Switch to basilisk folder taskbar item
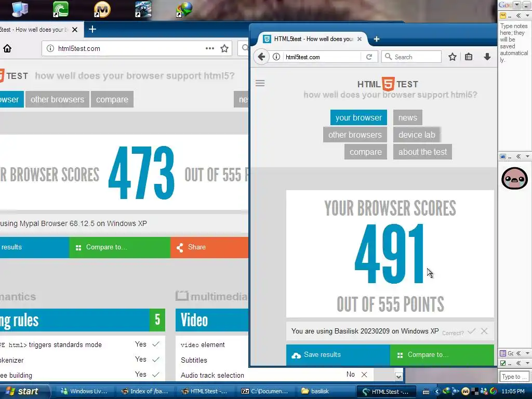This screenshot has height=399, width=532. click(325, 391)
